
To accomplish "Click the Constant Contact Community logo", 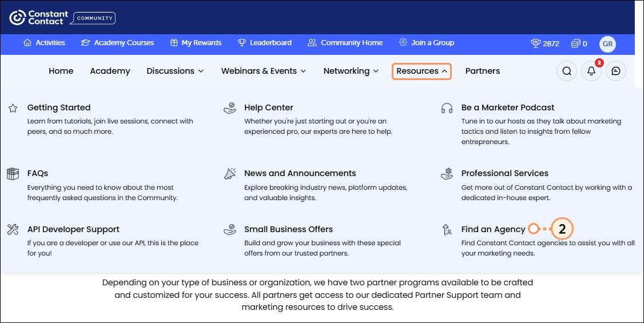I will click(62, 18).
